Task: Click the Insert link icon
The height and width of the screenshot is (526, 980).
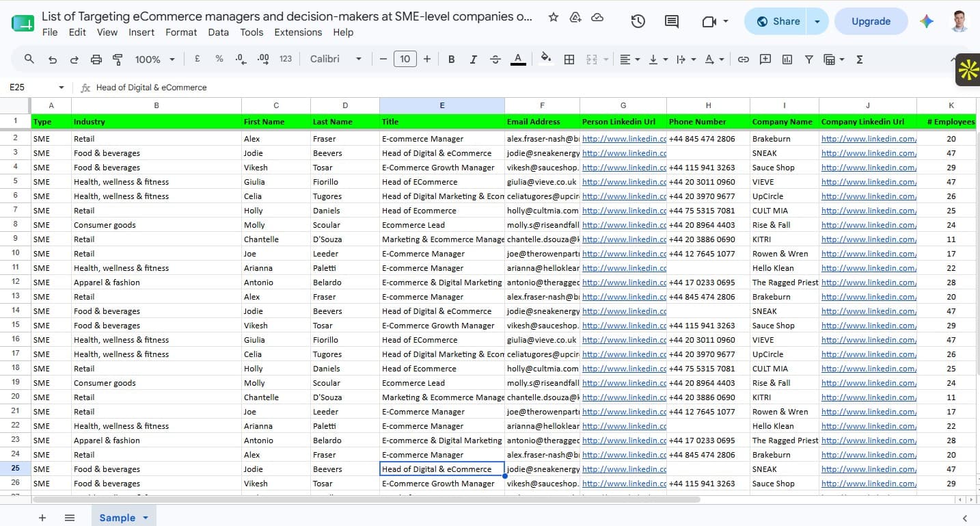Action: point(744,60)
